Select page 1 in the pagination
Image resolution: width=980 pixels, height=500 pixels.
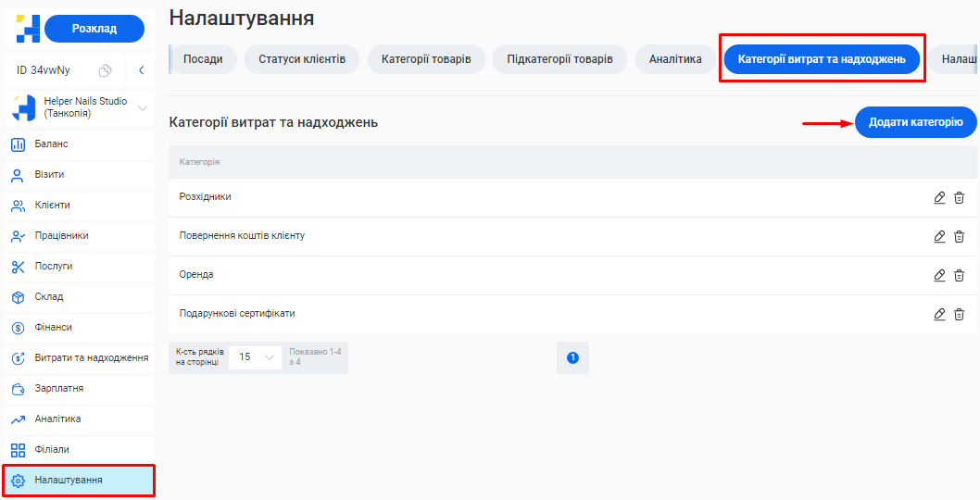pyautogui.click(x=572, y=357)
